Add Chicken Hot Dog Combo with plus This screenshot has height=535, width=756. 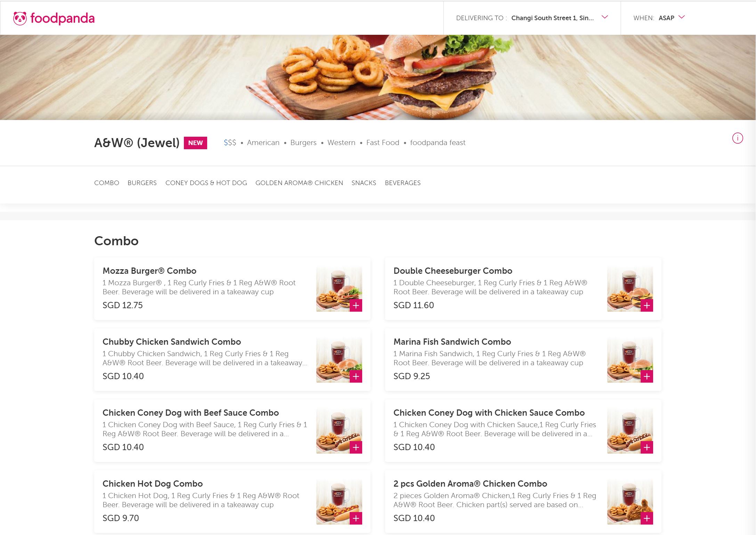[356, 518]
